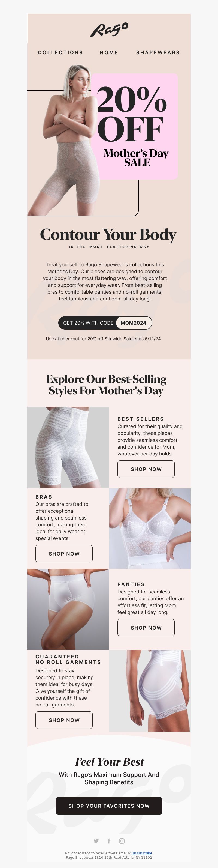Click Shop Your Favorites Now button
The width and height of the screenshot is (218, 868).
pyautogui.click(x=109, y=806)
